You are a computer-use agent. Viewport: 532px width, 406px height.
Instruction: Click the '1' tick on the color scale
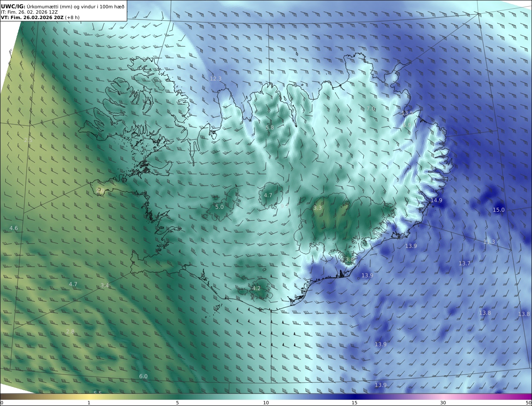[89, 403]
